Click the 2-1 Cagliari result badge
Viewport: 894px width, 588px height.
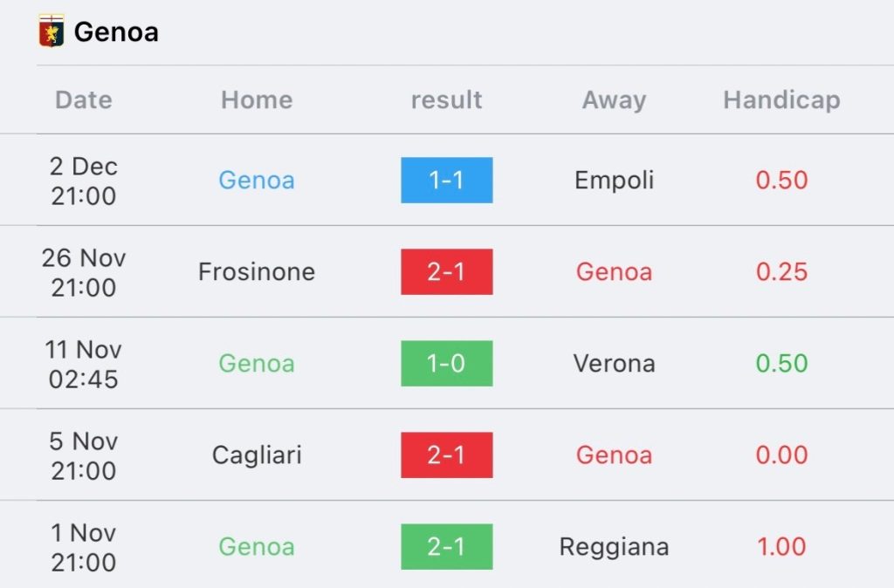[446, 455]
